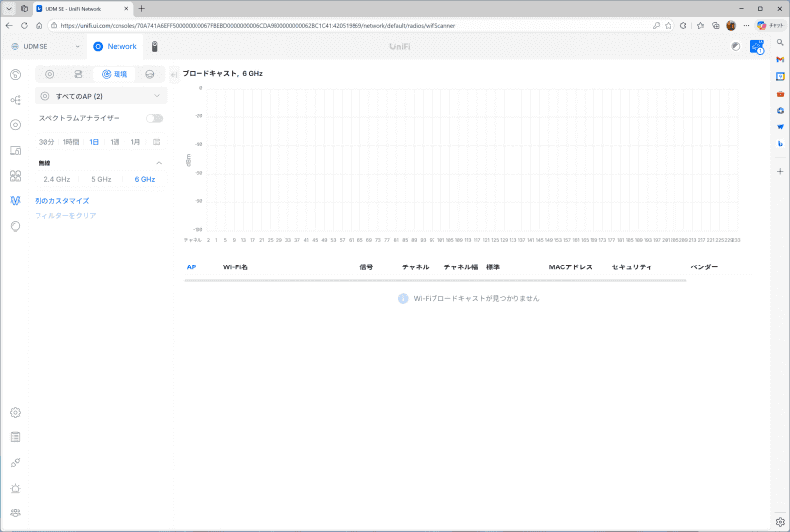
Task: Select the UDM SE - UniFi Network browser tab
Action: tap(81, 9)
